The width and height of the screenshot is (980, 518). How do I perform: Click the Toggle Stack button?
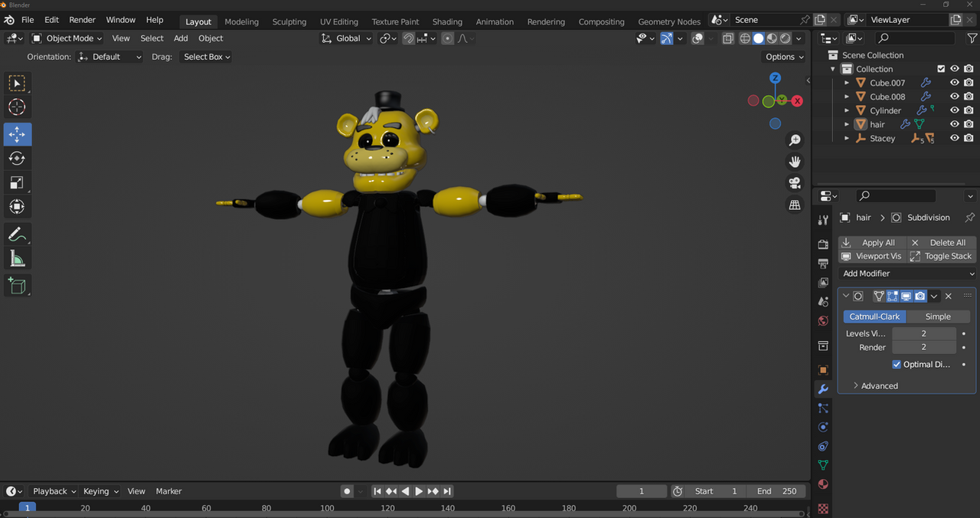pyautogui.click(x=942, y=256)
